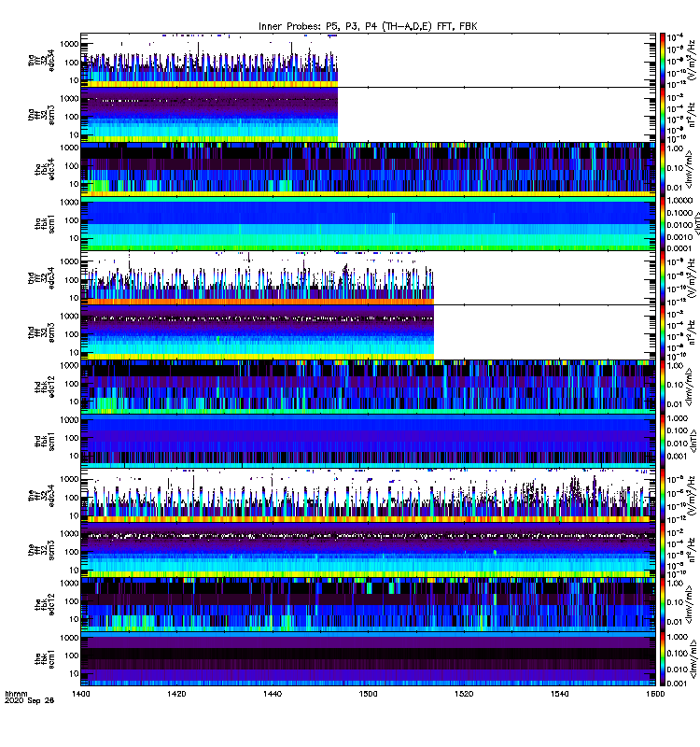700x747 pixels.
Task: Click the 'tha fbk scm1' panel label
Action: (45, 224)
